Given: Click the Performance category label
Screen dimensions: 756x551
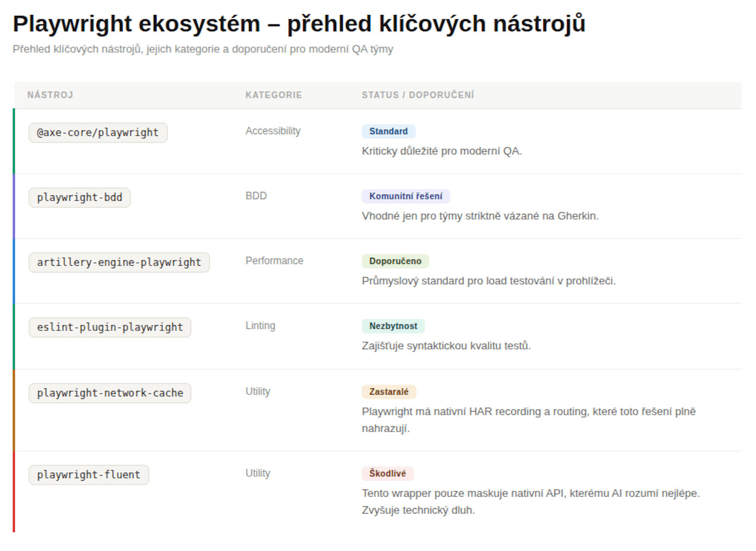Looking at the screenshot, I should 274,261.
